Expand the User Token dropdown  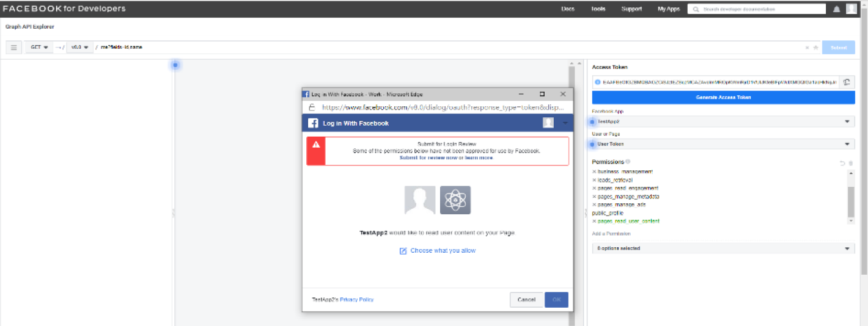coord(723,144)
